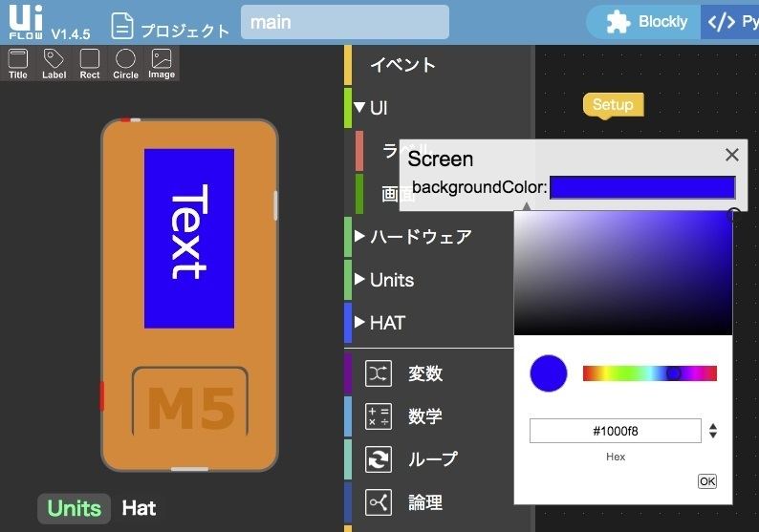Viewport: 759px width, 532px height.
Task: Open the ループ (loop) block category
Action: 432,459
